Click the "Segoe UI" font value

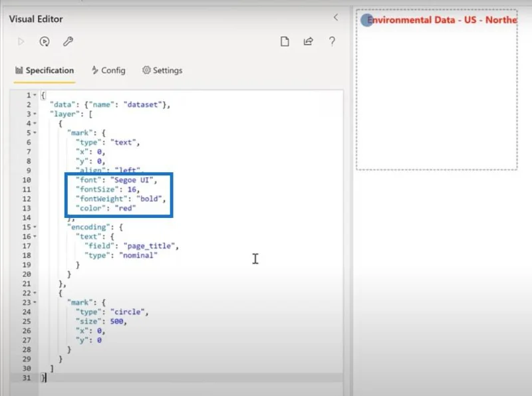132,180
